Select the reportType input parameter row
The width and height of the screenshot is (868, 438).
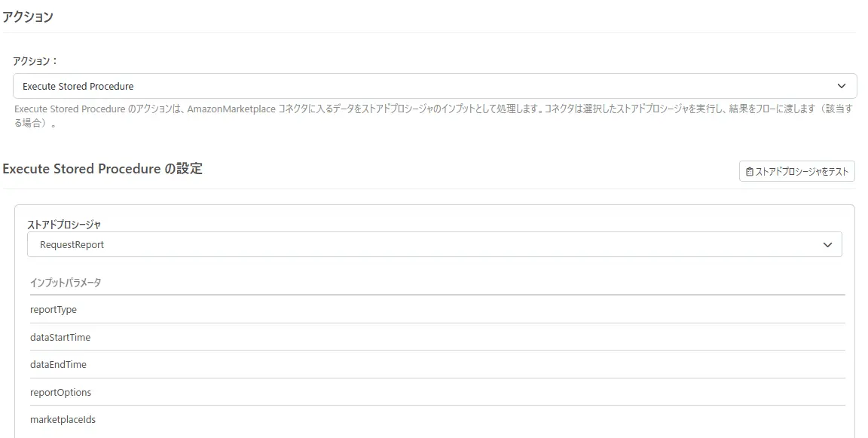tap(53, 310)
